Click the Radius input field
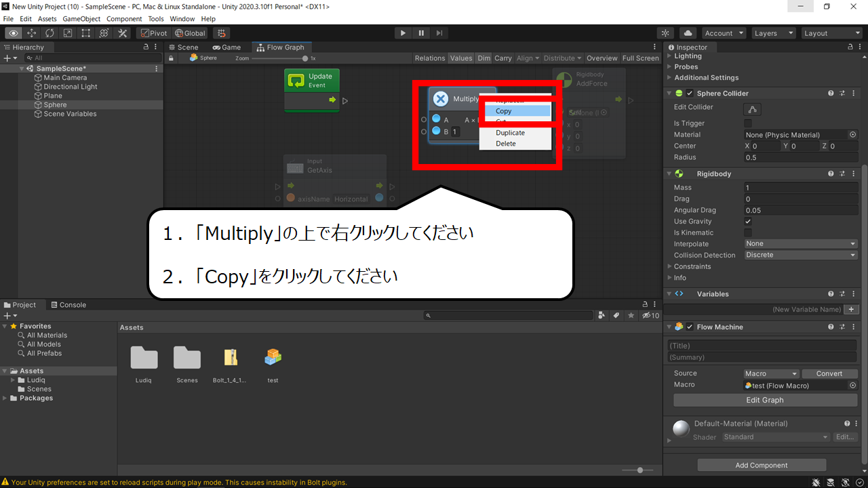Screen dimensions: 868x488 801,157
